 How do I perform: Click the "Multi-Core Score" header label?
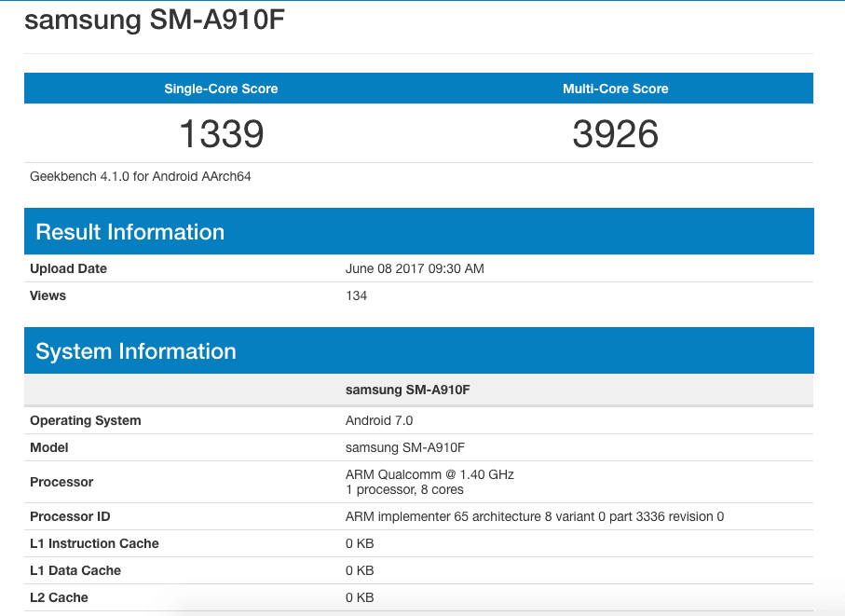[616, 89]
